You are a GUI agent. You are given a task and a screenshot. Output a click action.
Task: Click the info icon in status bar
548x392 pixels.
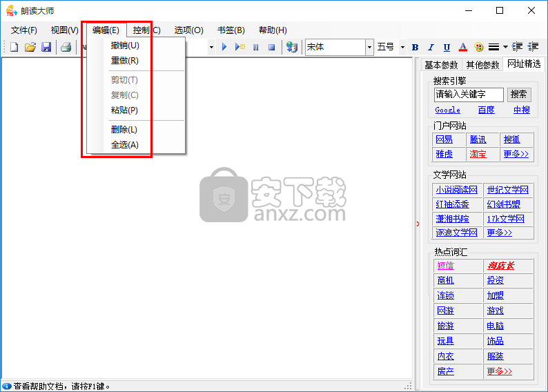point(7,386)
